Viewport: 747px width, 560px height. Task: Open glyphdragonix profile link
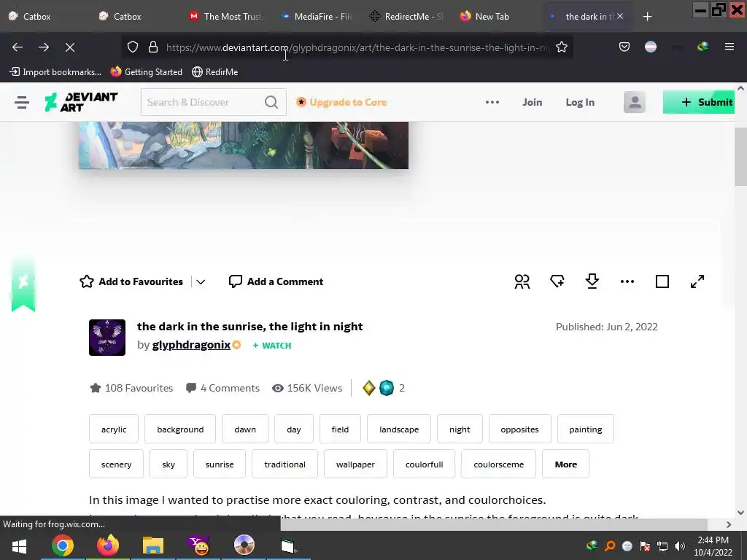pos(191,345)
